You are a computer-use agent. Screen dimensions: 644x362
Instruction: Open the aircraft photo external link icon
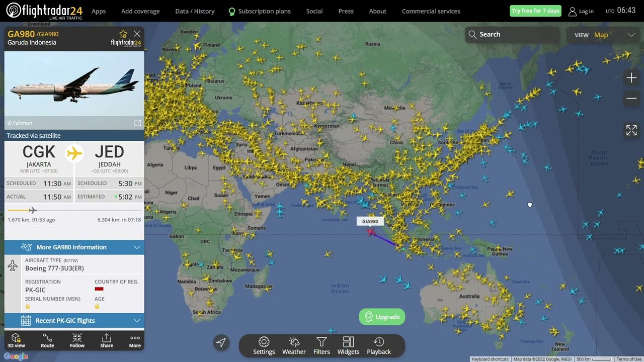coord(137,123)
